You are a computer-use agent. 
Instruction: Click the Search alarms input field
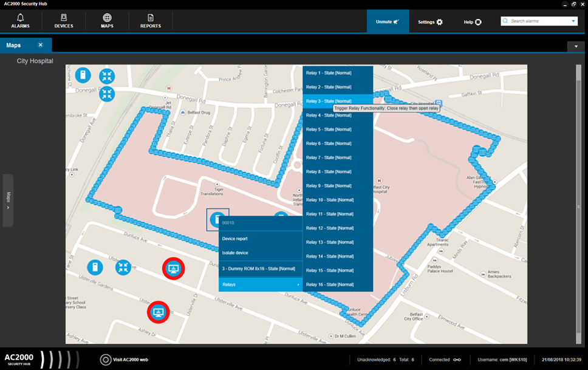(539, 21)
